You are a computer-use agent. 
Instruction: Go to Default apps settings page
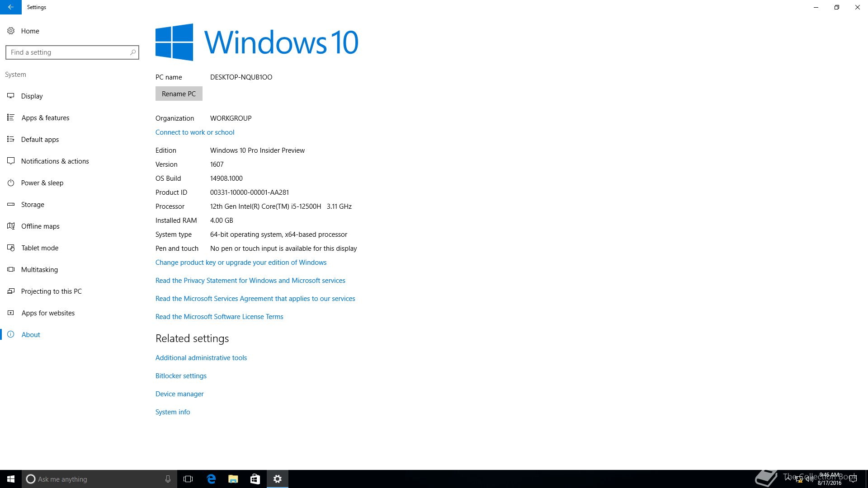coord(40,140)
